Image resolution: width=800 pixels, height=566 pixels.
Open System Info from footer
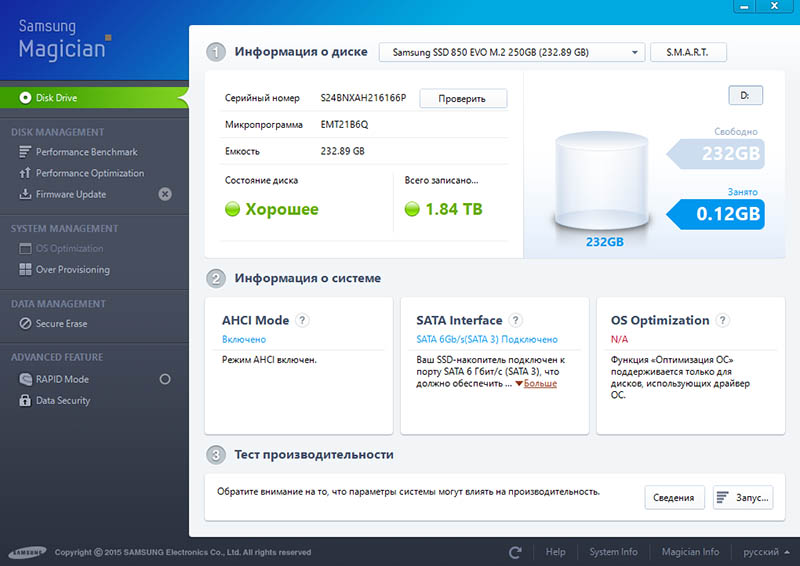point(613,552)
